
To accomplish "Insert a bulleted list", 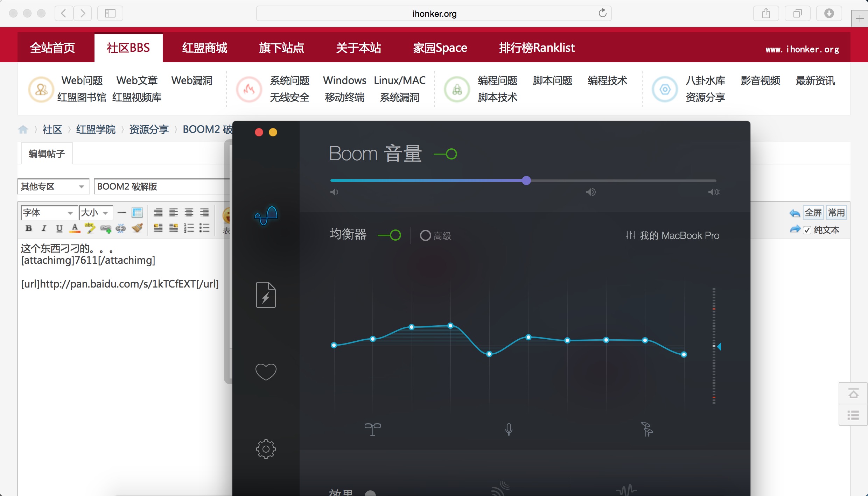I will click(x=204, y=228).
